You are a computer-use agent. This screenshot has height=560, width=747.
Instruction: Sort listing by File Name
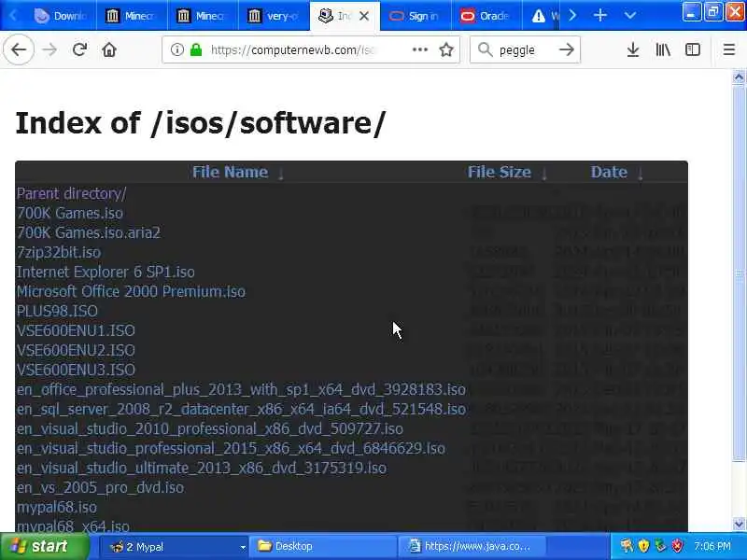pyautogui.click(x=230, y=172)
